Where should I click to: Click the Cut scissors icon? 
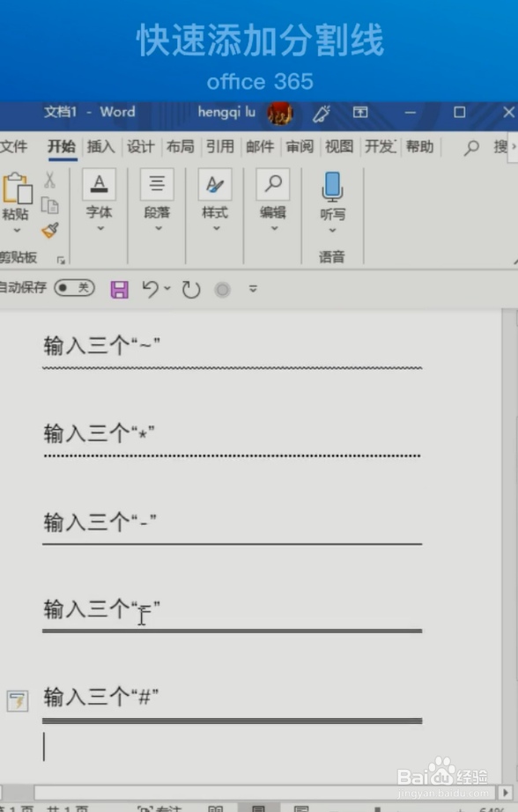click(x=49, y=180)
